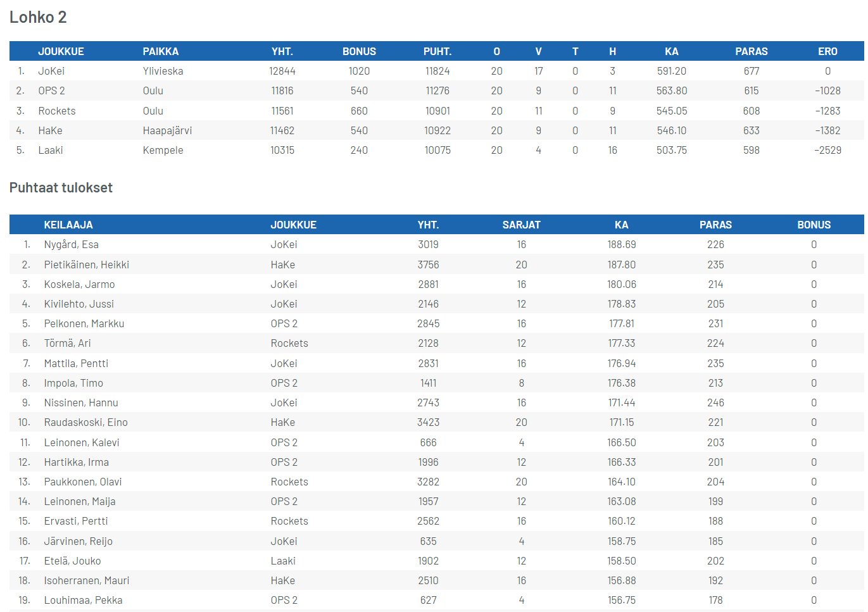The image size is (868, 612).
Task: Select bowler Louhimaa, Pekka
Action: point(84,600)
